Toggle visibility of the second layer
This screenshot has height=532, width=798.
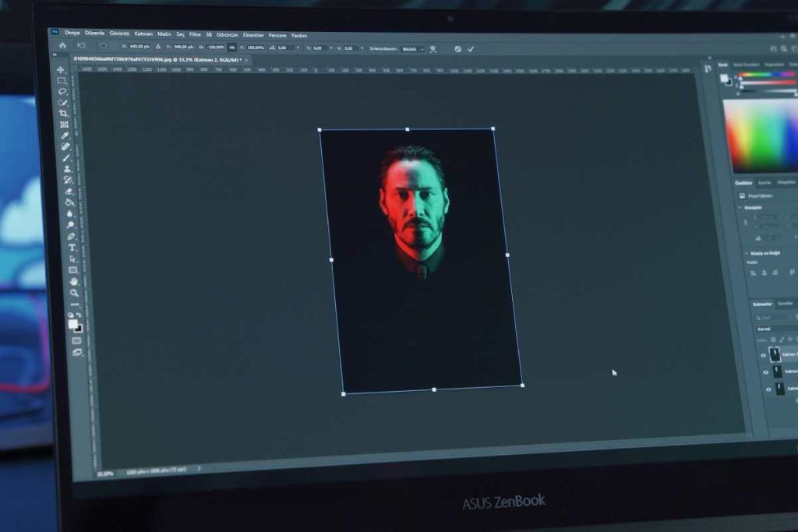point(766,372)
